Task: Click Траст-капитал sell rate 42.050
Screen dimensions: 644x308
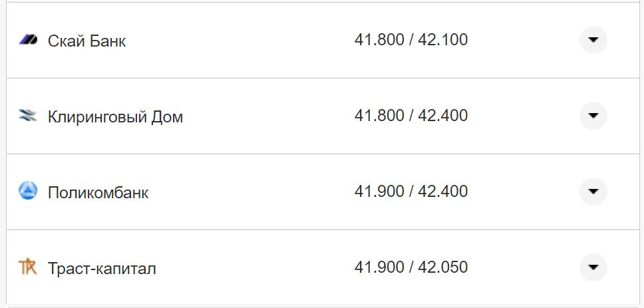Action: (442, 267)
